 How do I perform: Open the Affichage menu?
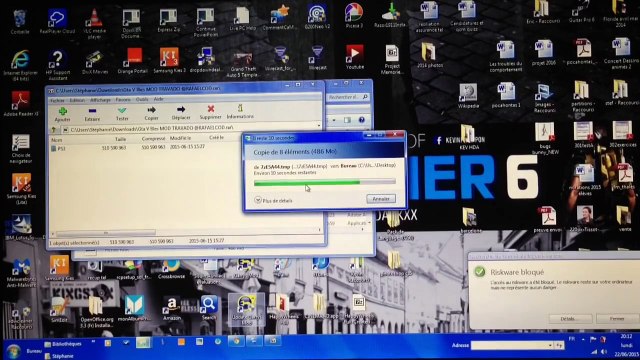click(100, 100)
